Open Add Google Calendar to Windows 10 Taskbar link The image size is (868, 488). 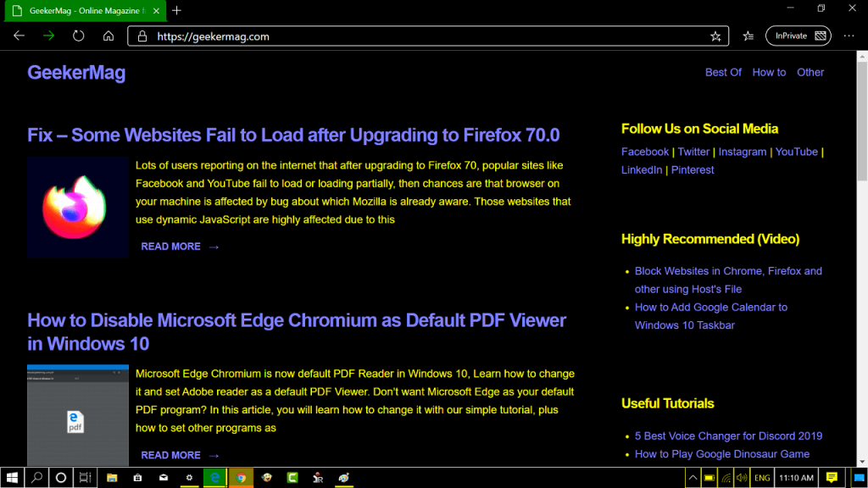[711, 316]
